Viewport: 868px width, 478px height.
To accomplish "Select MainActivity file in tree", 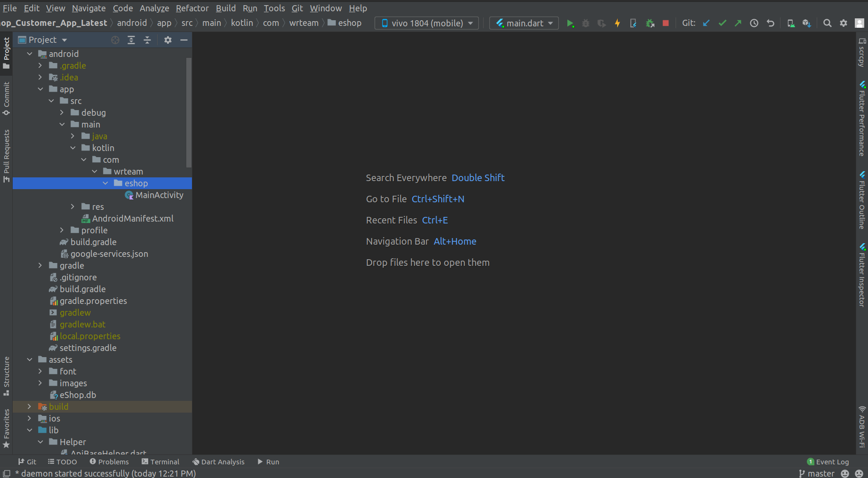I will pos(154,195).
